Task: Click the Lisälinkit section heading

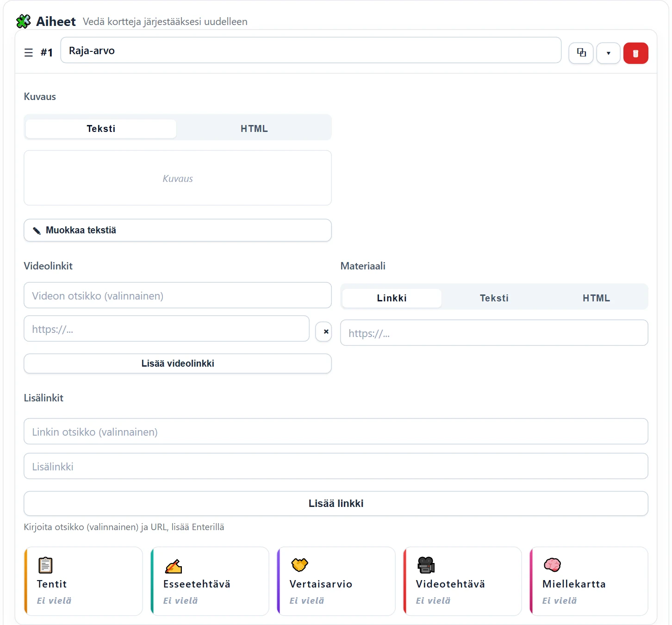Action: [44, 398]
